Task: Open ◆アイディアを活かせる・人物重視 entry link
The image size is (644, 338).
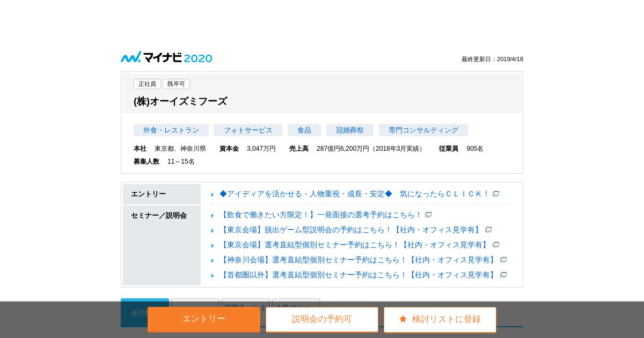Action: [355, 194]
